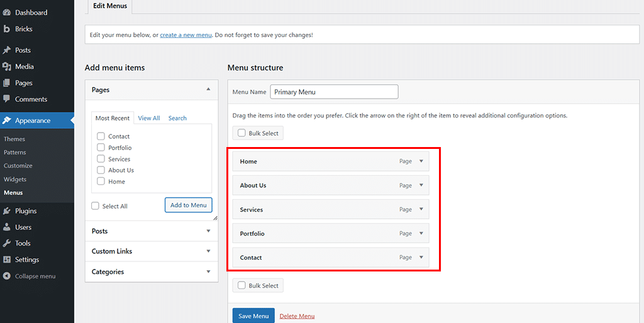The height and width of the screenshot is (323, 644).
Task: Expand the Portfolio menu item arrow
Action: click(421, 233)
